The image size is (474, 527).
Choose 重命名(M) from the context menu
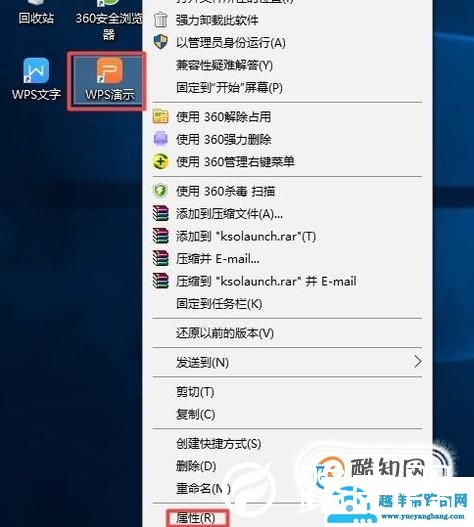click(x=203, y=488)
